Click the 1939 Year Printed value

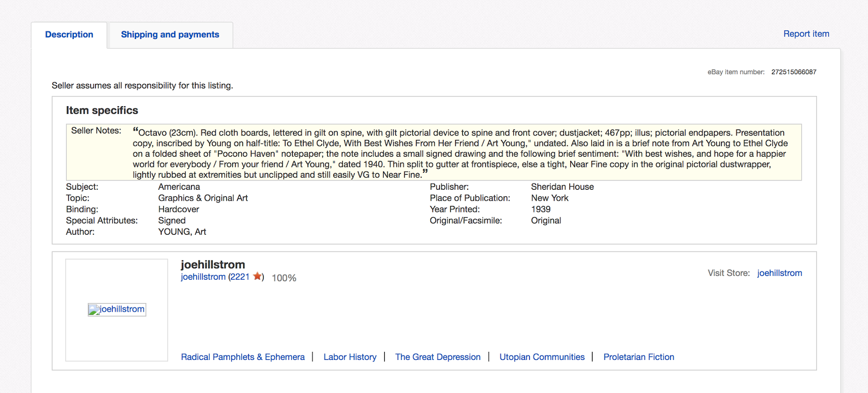tap(540, 209)
